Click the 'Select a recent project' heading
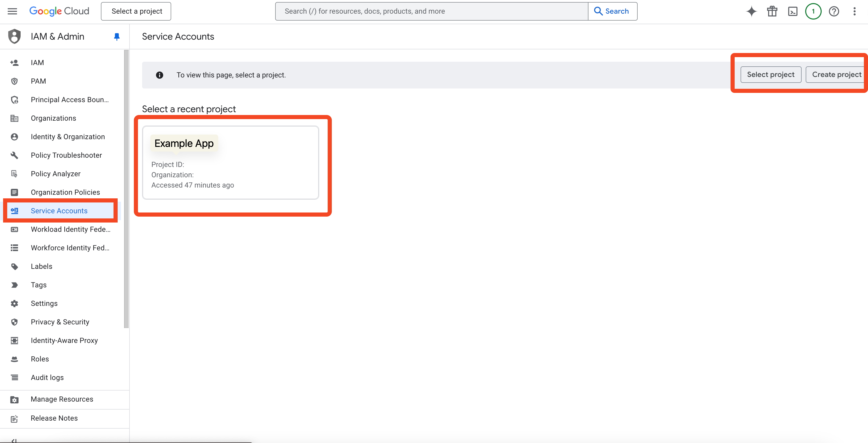The image size is (868, 443). (x=189, y=109)
